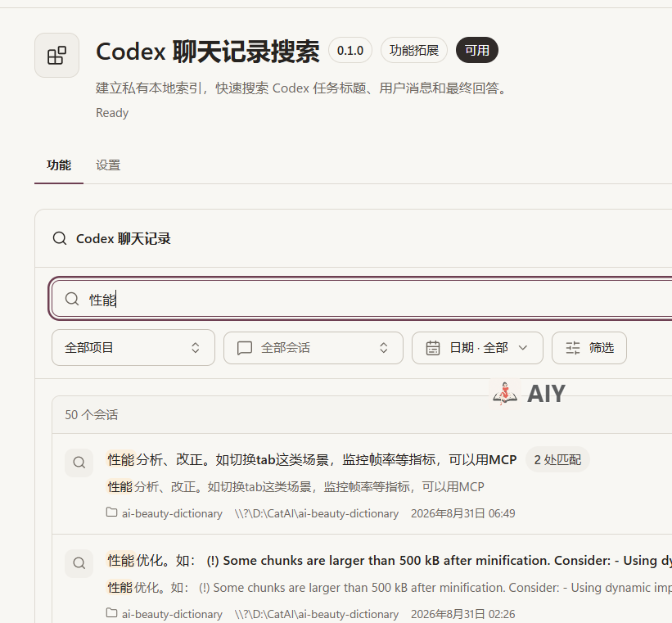Open the 全部项目 project dropdown
Viewport: 672px width, 623px height.
click(x=133, y=348)
